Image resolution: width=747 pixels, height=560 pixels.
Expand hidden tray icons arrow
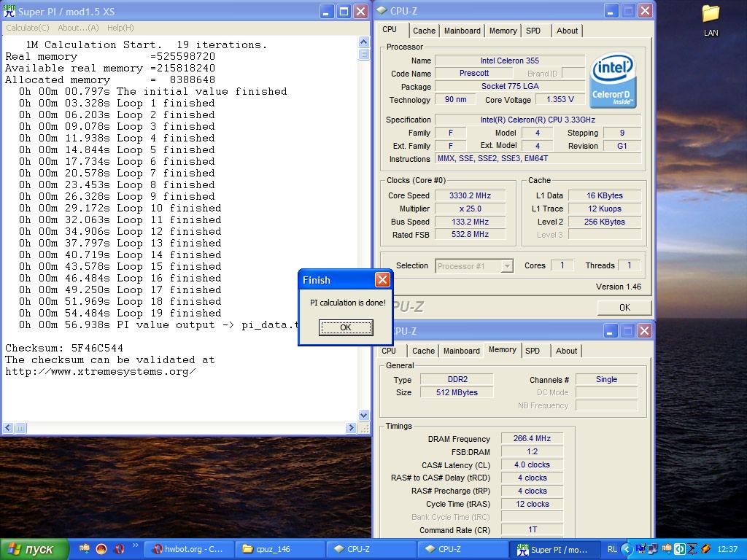pos(627,549)
